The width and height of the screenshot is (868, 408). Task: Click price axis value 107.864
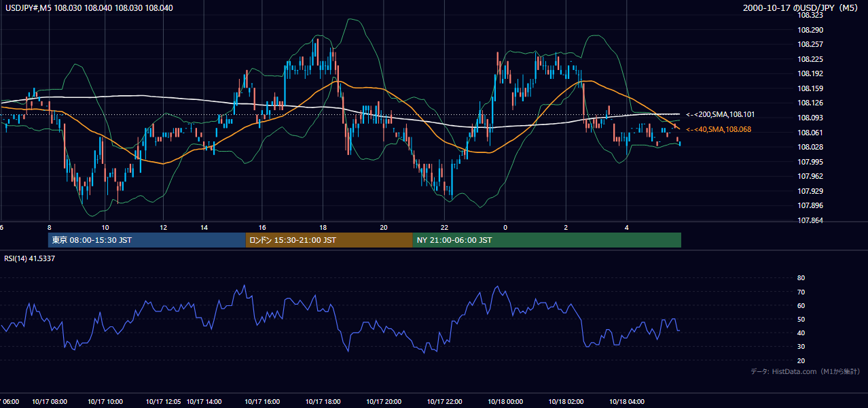[x=810, y=220]
